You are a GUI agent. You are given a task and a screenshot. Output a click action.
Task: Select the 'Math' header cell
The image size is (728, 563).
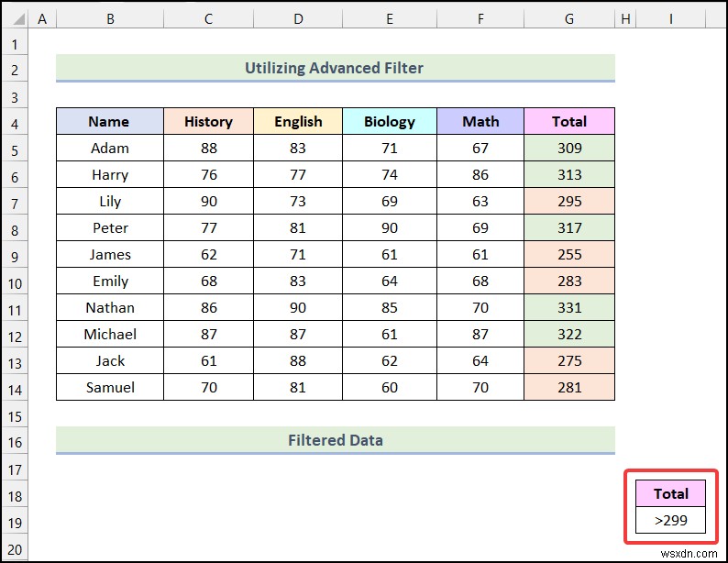pyautogui.click(x=480, y=122)
